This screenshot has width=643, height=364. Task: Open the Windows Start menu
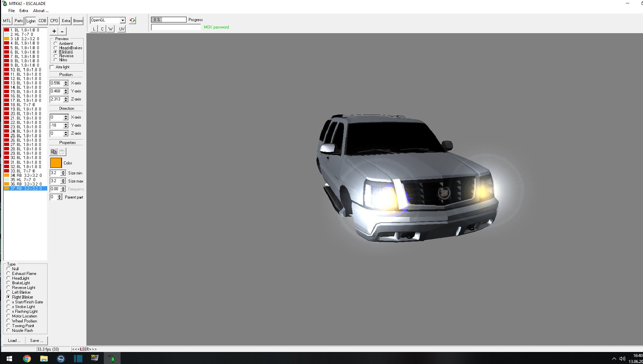point(9,359)
